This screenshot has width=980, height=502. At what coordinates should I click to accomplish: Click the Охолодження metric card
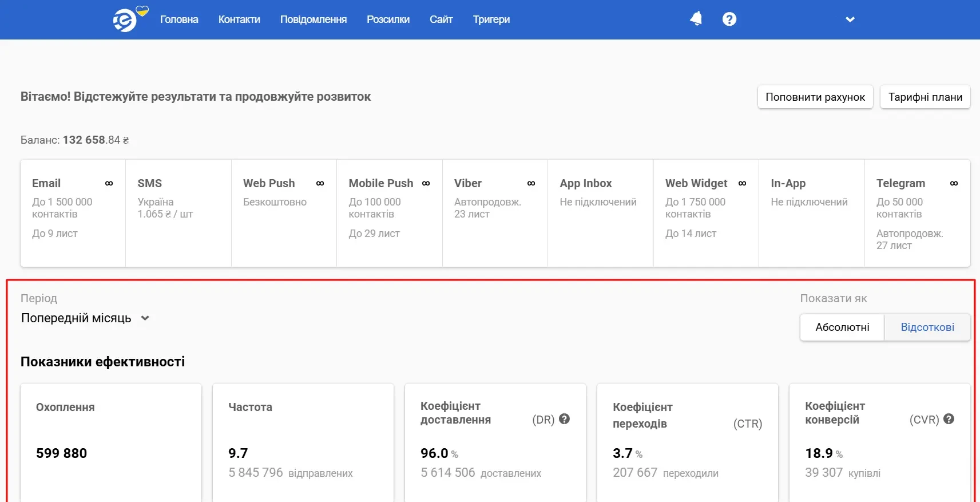(111, 441)
